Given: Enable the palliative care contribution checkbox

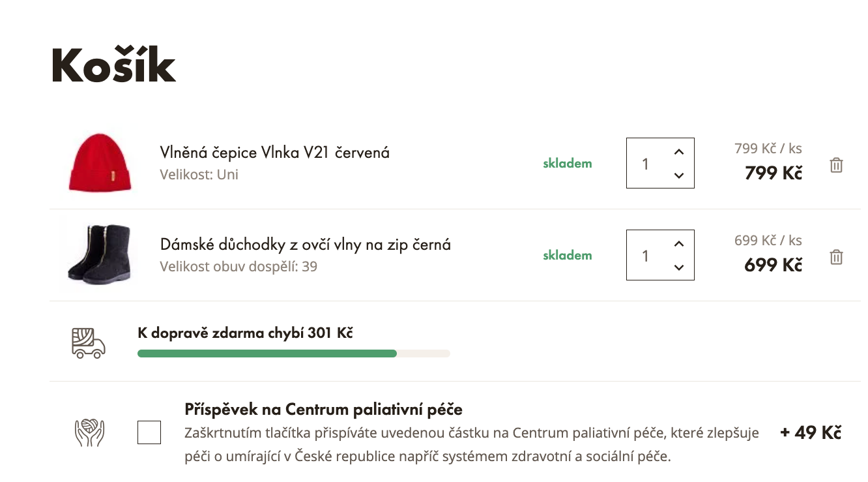Looking at the screenshot, I should pyautogui.click(x=149, y=432).
